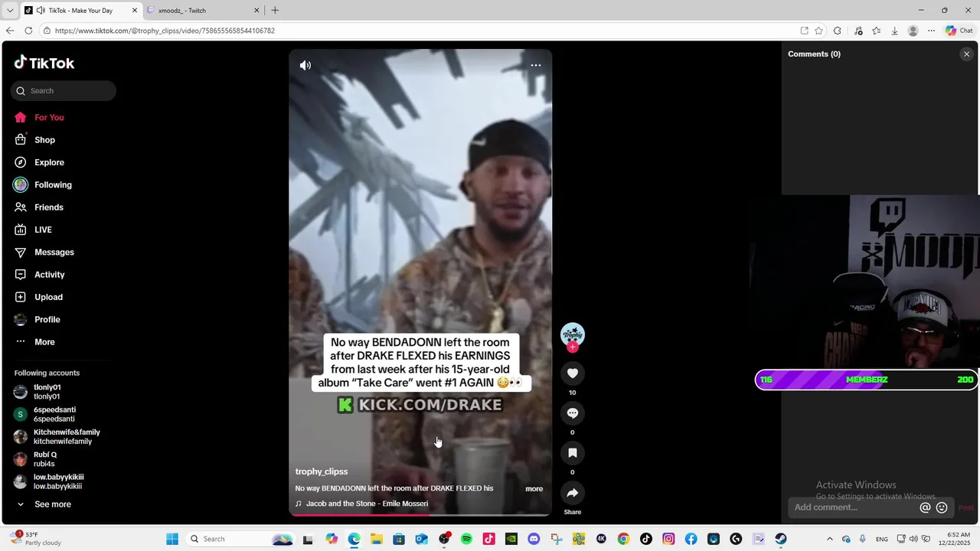
Task: Close the Comments panel
Action: click(x=966, y=54)
